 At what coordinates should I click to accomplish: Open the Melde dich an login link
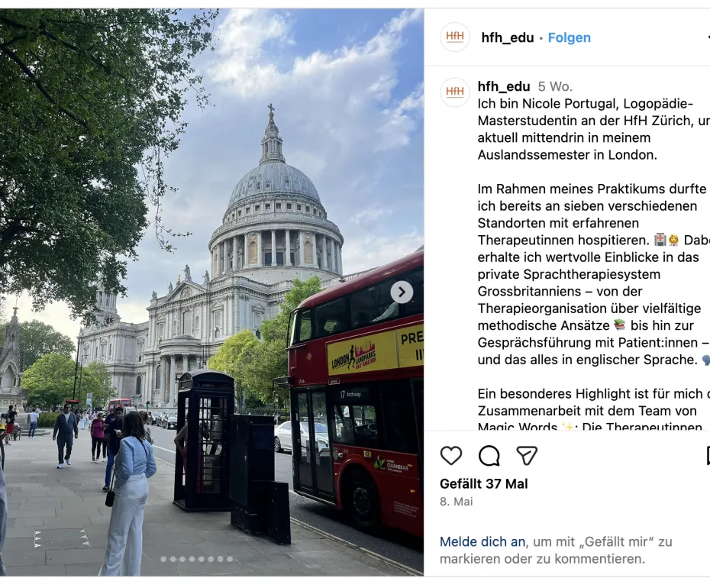coord(482,541)
